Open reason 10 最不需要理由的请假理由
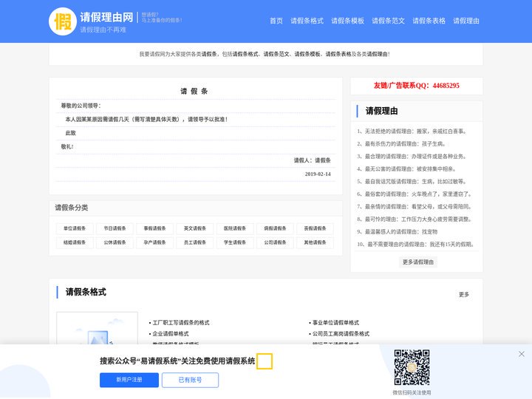The image size is (532, 399). coord(415,245)
